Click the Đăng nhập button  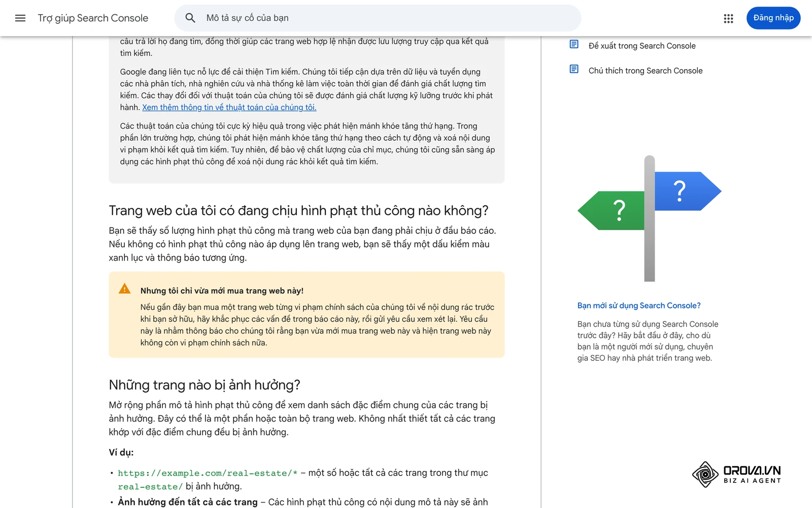pos(773,18)
